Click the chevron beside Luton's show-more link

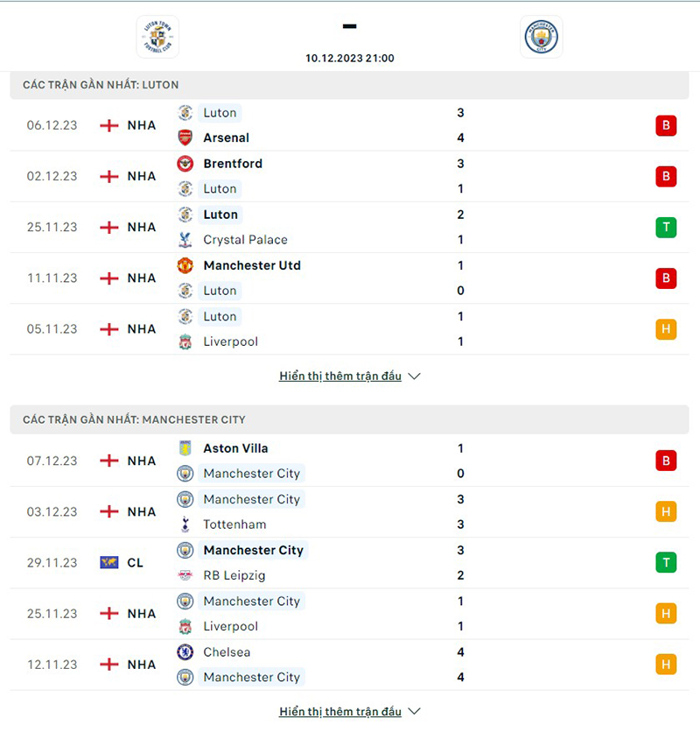coord(413,376)
